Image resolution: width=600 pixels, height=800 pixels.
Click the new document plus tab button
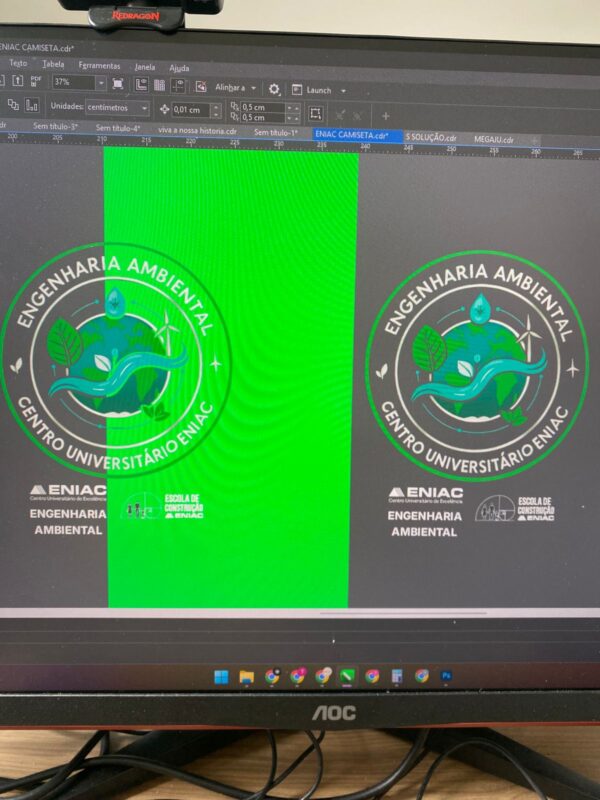[534, 140]
